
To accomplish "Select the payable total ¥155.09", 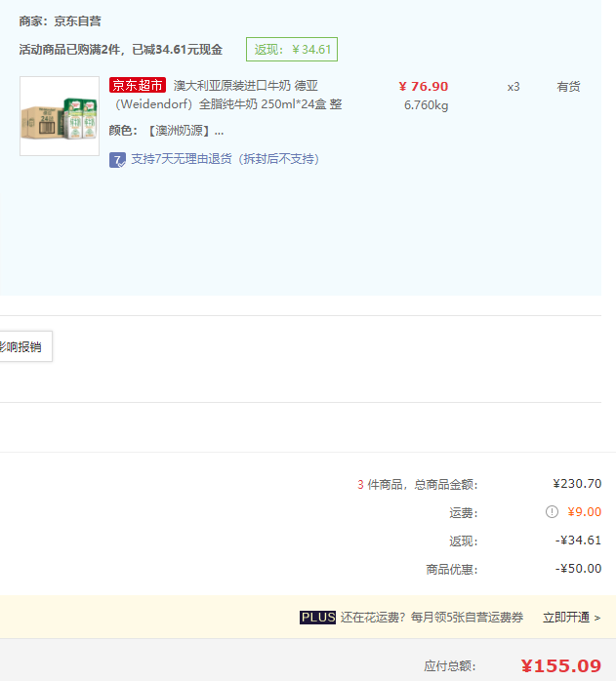I will (x=561, y=665).
